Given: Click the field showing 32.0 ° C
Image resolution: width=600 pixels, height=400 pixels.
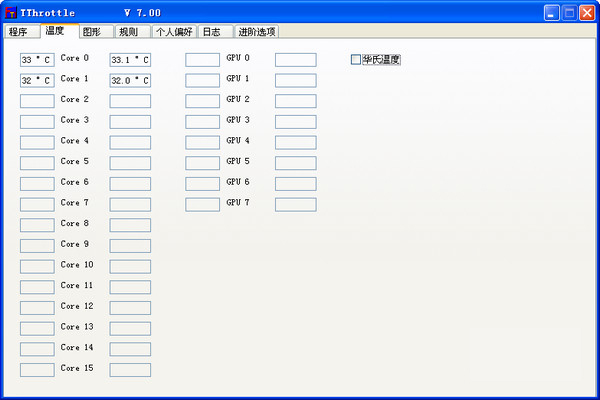Looking at the screenshot, I should click(x=130, y=80).
